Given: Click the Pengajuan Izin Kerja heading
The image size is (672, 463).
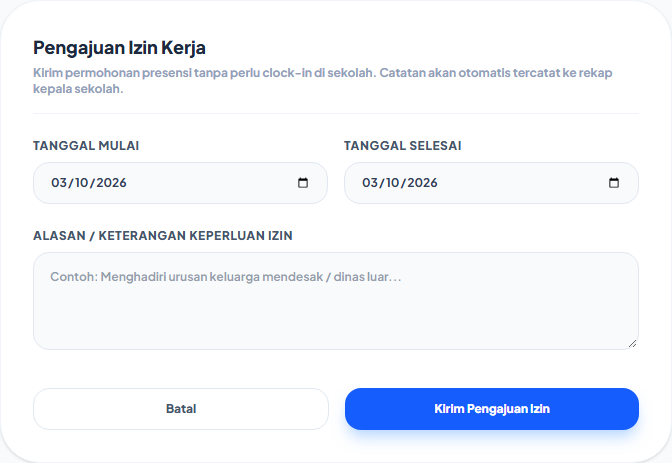Looking at the screenshot, I should click(120, 48).
